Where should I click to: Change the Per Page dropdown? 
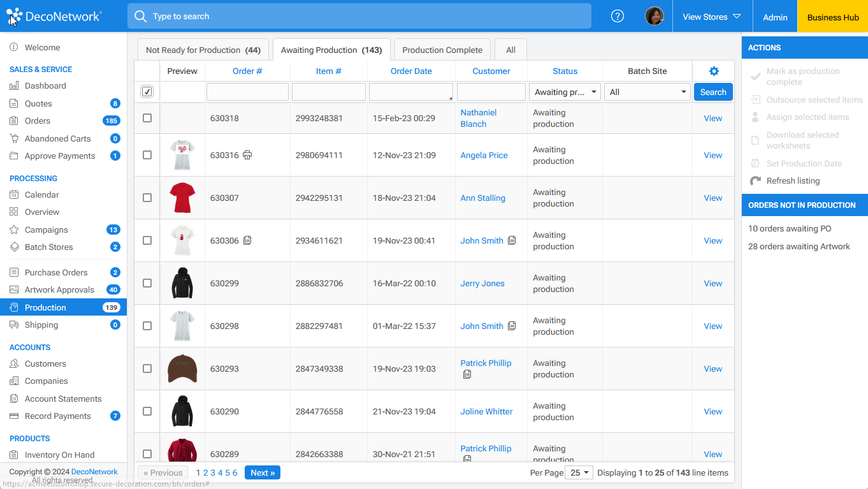pos(579,472)
